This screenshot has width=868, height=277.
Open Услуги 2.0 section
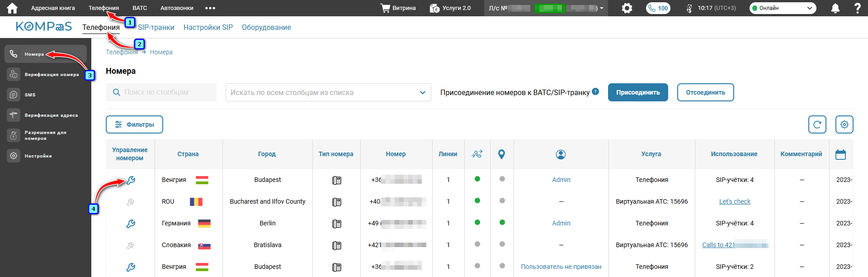[450, 8]
